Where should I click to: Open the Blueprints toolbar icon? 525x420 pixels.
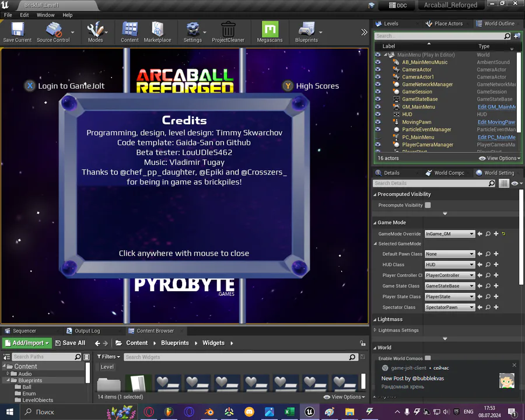pos(306,33)
